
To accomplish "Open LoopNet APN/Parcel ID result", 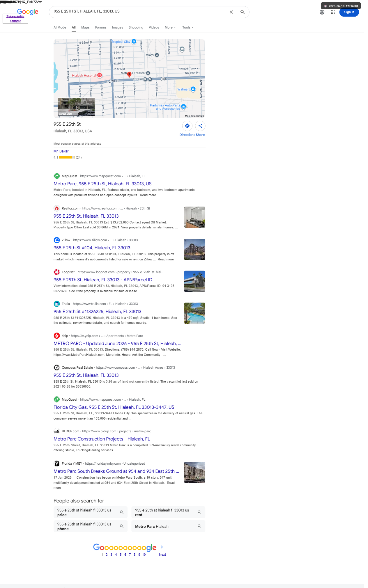I will 103,280.
